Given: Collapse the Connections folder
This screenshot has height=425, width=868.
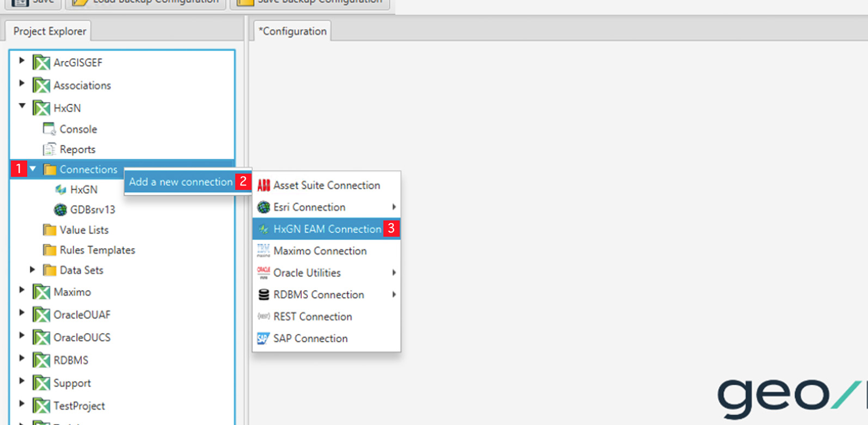Looking at the screenshot, I should [33, 169].
